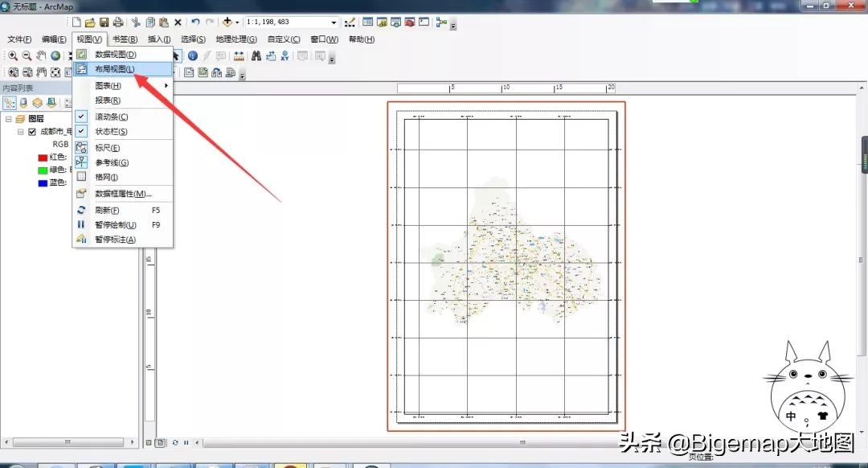This screenshot has height=468, width=868.
Task: Open the map scale dropdown
Action: [333, 23]
